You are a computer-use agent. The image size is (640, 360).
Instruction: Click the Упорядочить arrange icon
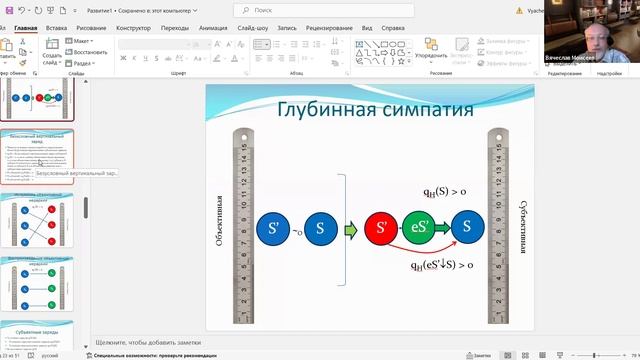pos(431,44)
